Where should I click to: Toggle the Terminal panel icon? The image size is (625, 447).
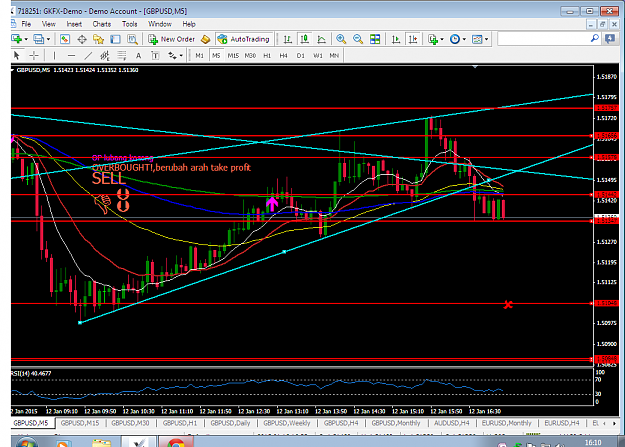[x=116, y=39]
